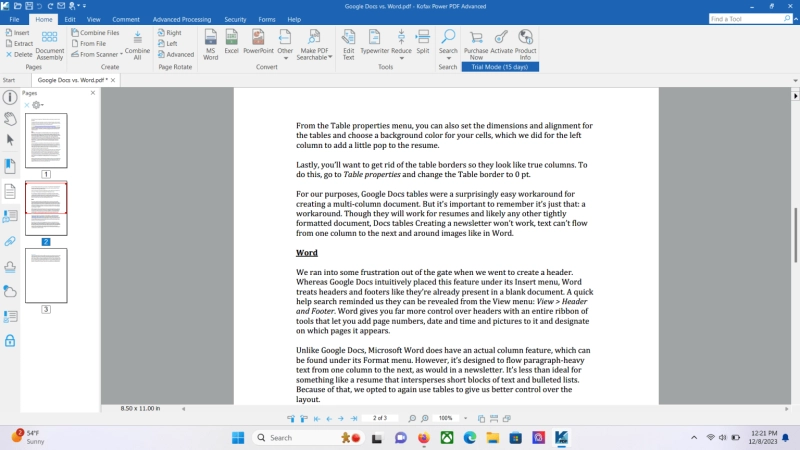Undo the last action
Image resolution: width=800 pixels, height=450 pixels.
point(39,6)
